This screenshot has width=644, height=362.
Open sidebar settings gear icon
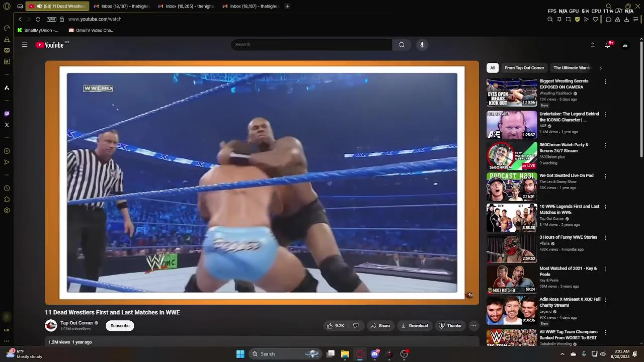[x=7, y=211]
